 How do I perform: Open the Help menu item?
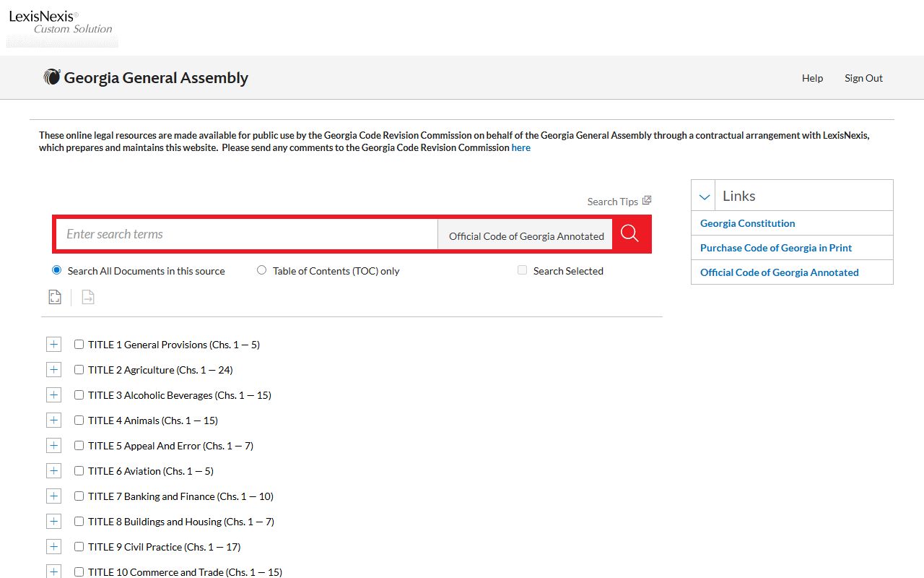[x=812, y=78]
